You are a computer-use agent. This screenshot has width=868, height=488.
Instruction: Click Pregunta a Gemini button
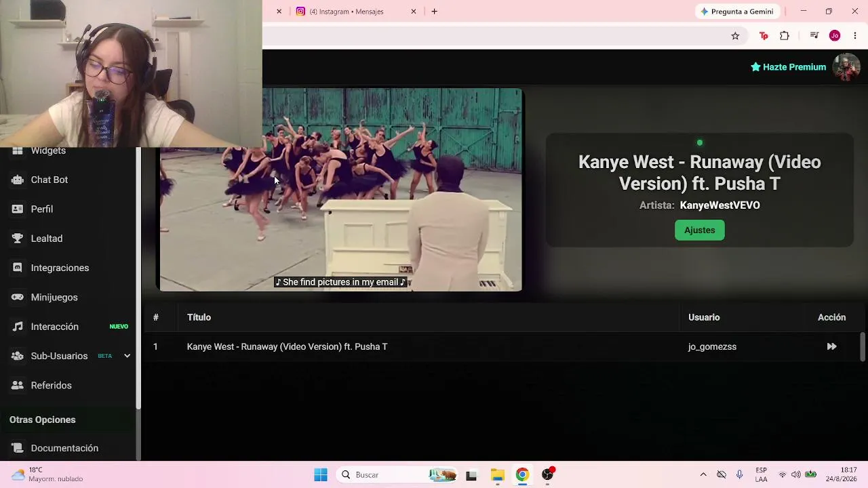pos(737,12)
